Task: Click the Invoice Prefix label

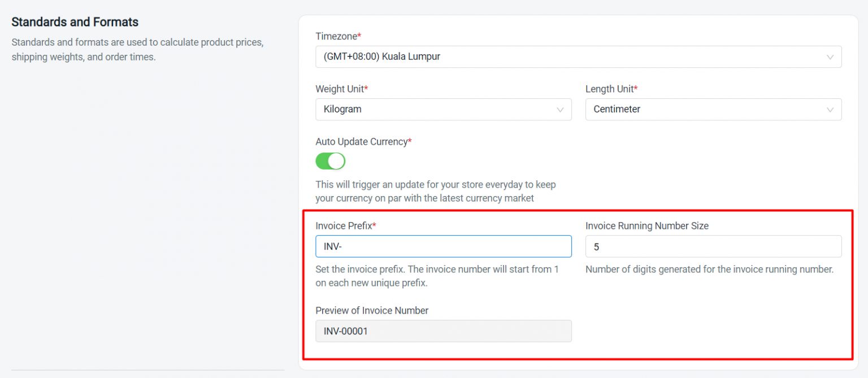Action: click(342, 225)
